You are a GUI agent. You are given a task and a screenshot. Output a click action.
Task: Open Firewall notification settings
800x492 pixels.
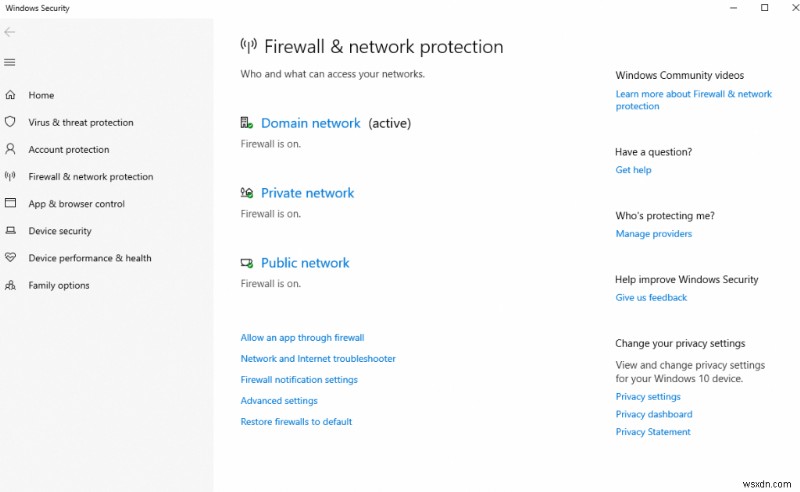(x=299, y=380)
